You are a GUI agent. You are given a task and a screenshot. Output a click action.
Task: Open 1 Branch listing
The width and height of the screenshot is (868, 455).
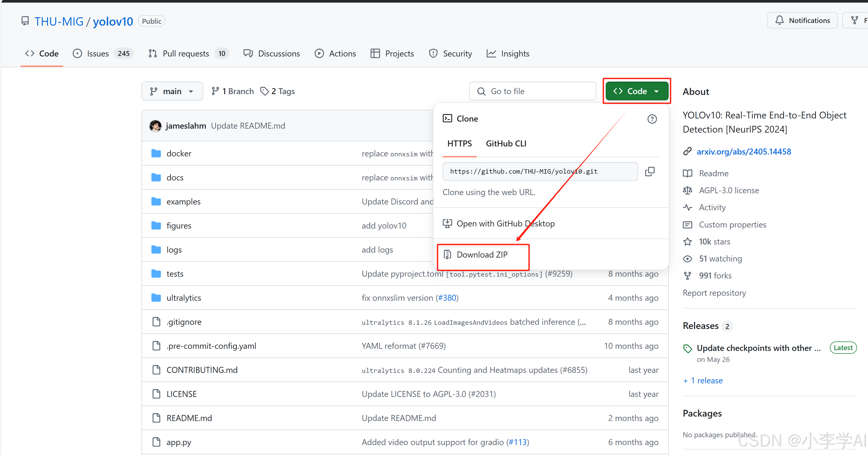(232, 91)
